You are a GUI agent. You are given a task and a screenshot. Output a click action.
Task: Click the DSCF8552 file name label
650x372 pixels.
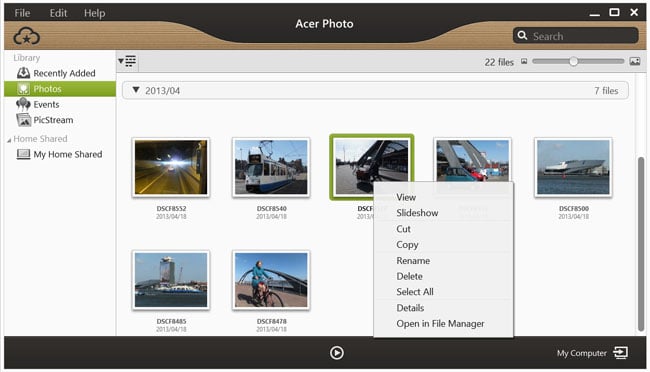click(x=171, y=209)
